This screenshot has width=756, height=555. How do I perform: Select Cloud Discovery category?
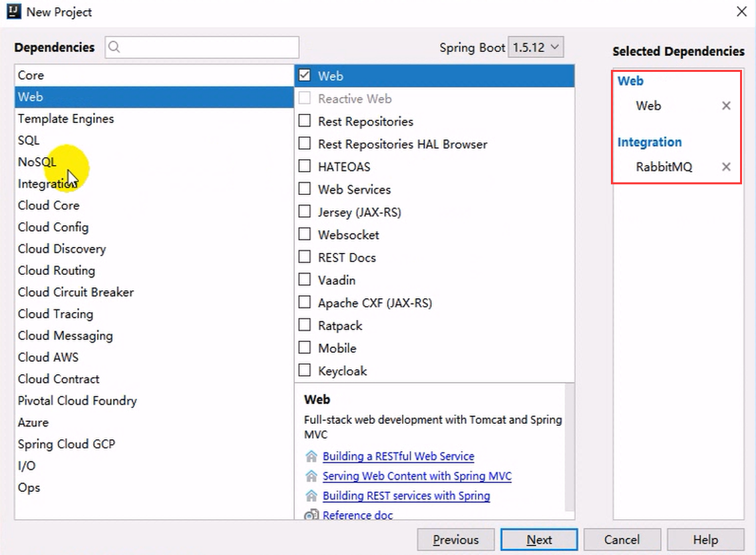coord(154,249)
